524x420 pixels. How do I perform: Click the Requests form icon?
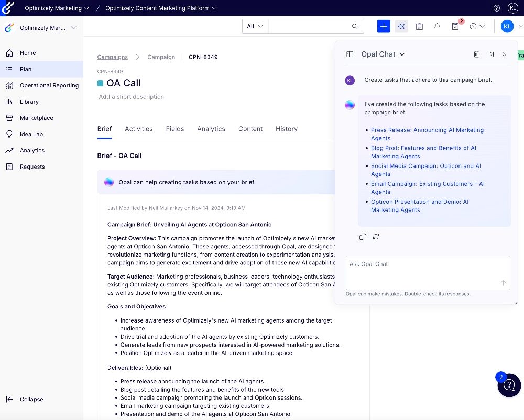pos(9,167)
